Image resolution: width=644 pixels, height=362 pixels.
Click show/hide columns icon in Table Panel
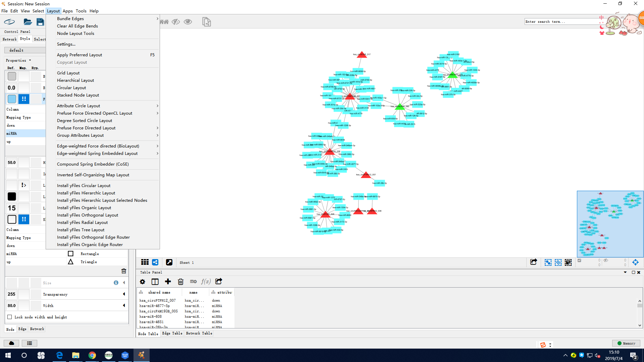pyautogui.click(x=155, y=282)
